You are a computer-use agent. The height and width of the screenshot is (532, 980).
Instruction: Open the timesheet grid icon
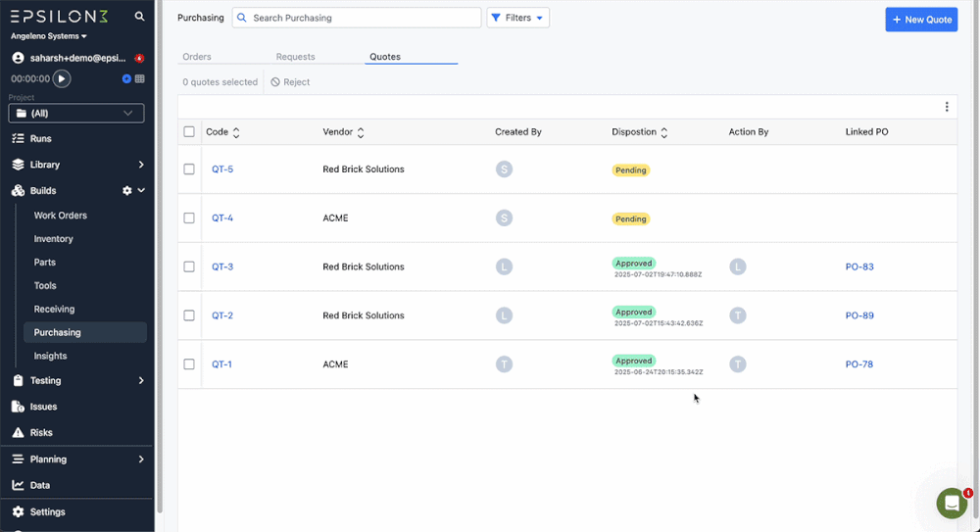pos(139,78)
